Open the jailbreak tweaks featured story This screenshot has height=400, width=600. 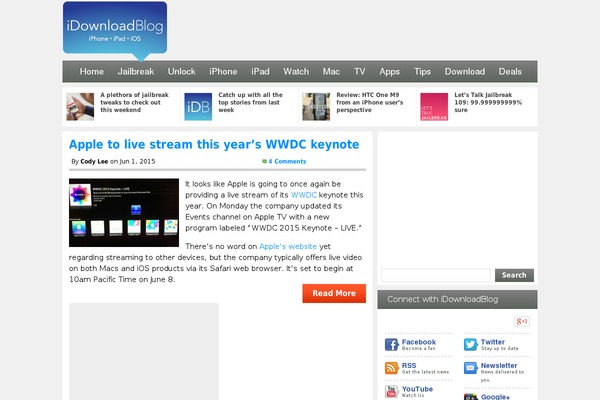tap(134, 102)
